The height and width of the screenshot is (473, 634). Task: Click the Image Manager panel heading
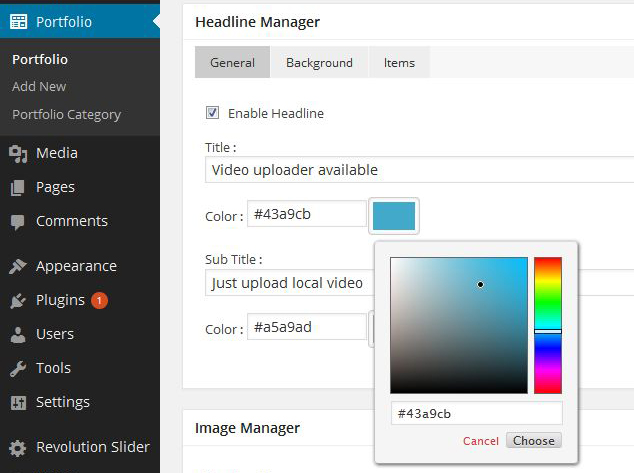coord(247,428)
